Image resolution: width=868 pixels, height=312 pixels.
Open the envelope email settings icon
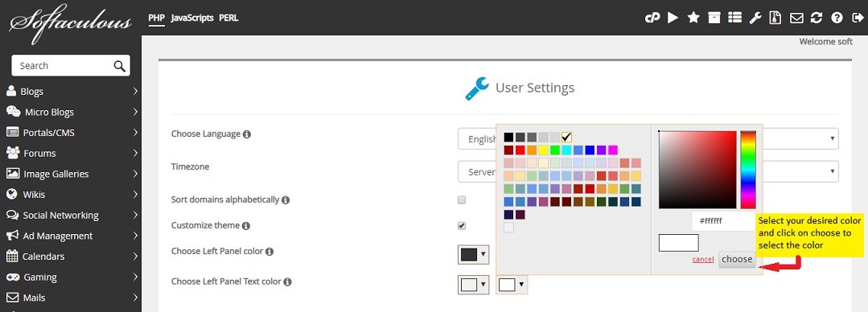[796, 18]
